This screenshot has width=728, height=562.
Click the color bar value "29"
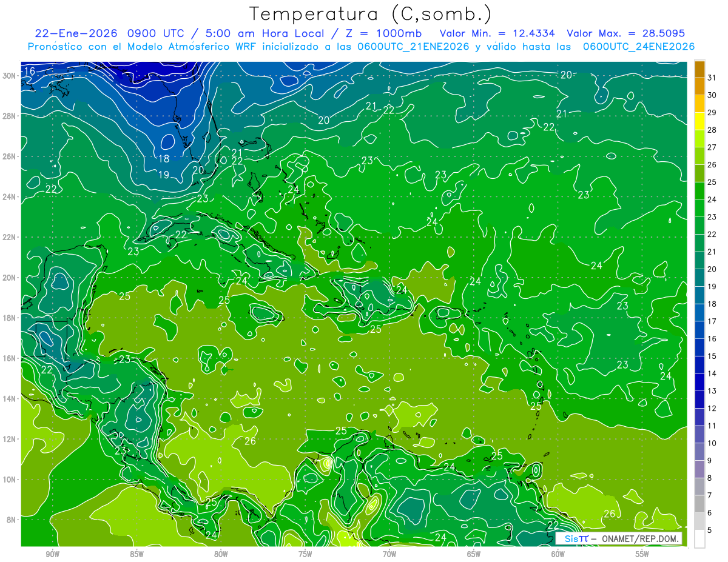pyautogui.click(x=712, y=113)
